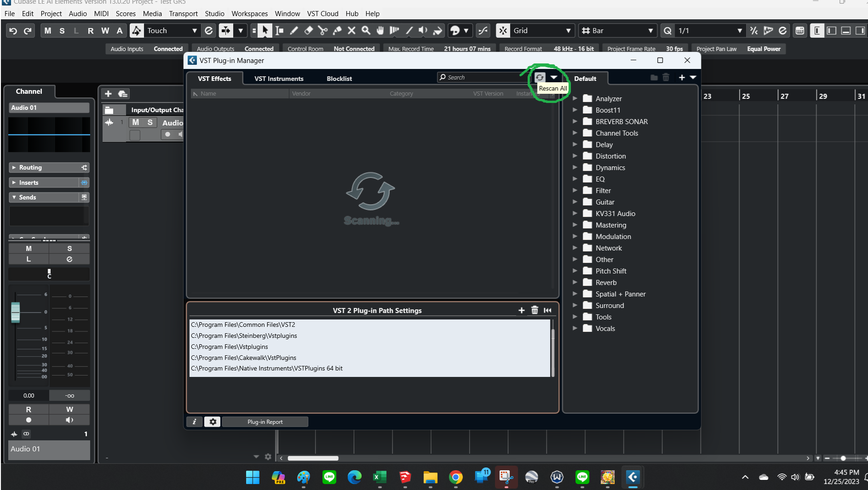868x490 pixels.
Task: Open the Windows Start menu
Action: pos(253,478)
